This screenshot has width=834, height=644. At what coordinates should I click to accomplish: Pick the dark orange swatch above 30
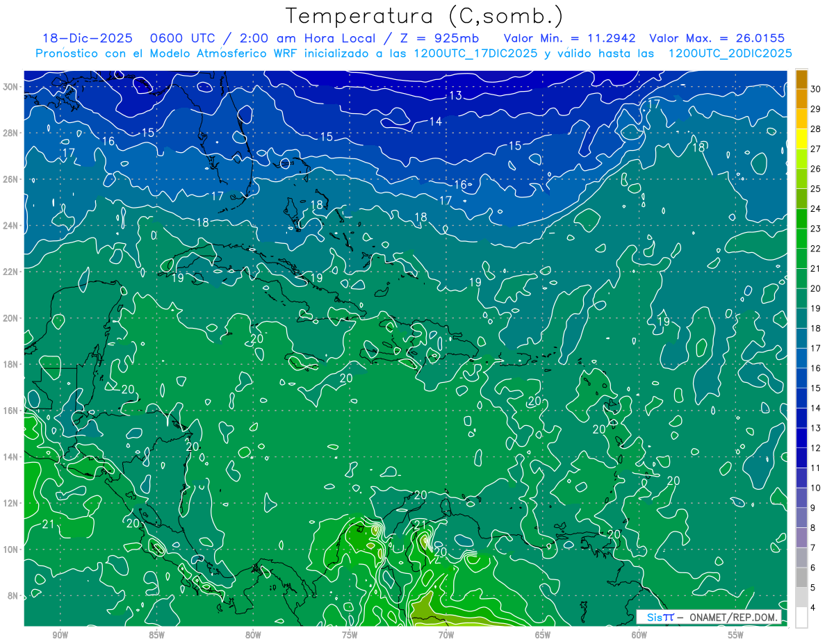point(801,79)
